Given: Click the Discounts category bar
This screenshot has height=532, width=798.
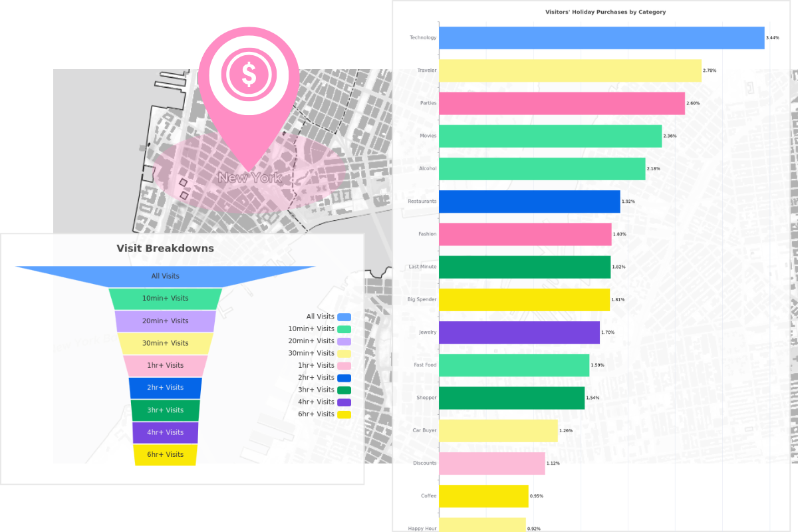Looking at the screenshot, I should point(491,464).
